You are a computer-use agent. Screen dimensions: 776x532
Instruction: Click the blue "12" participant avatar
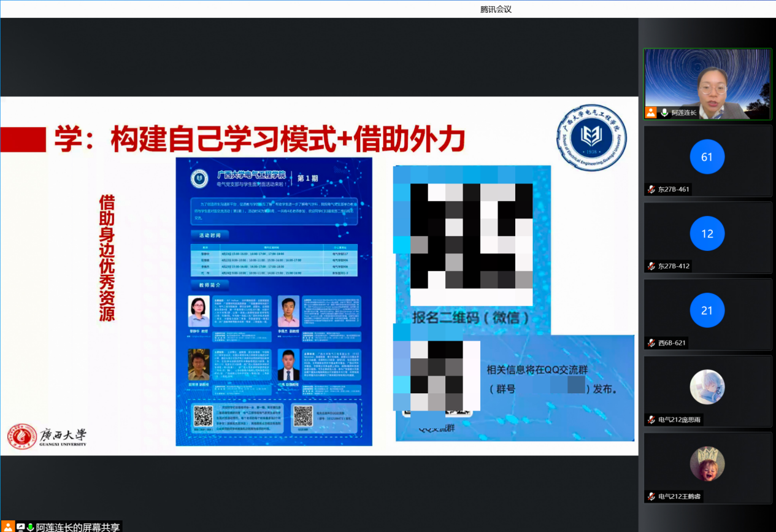[707, 234]
